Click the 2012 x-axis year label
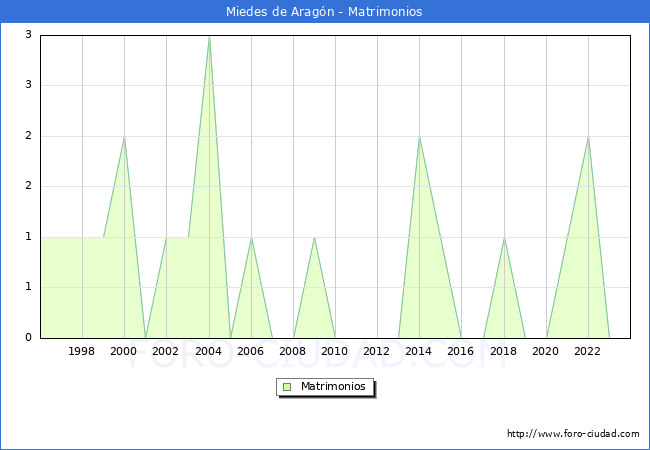 [377, 351]
